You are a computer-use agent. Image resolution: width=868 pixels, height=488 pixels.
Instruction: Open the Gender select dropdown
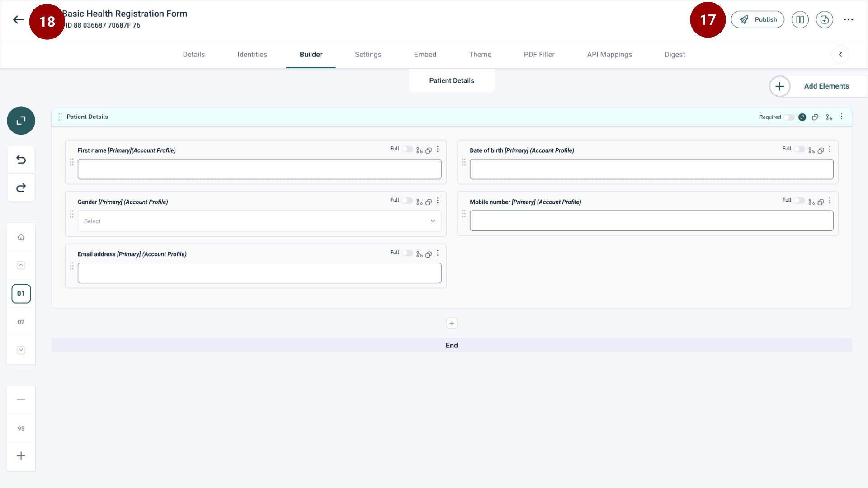coord(259,221)
